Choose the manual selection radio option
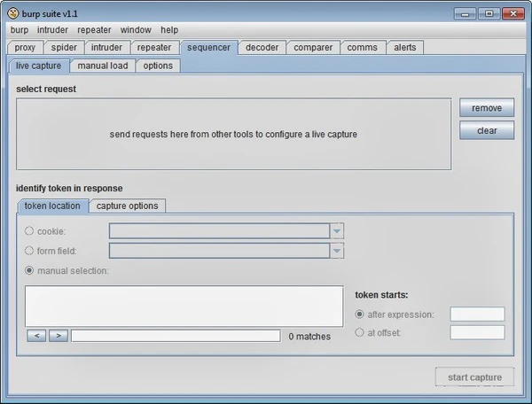 [29, 270]
